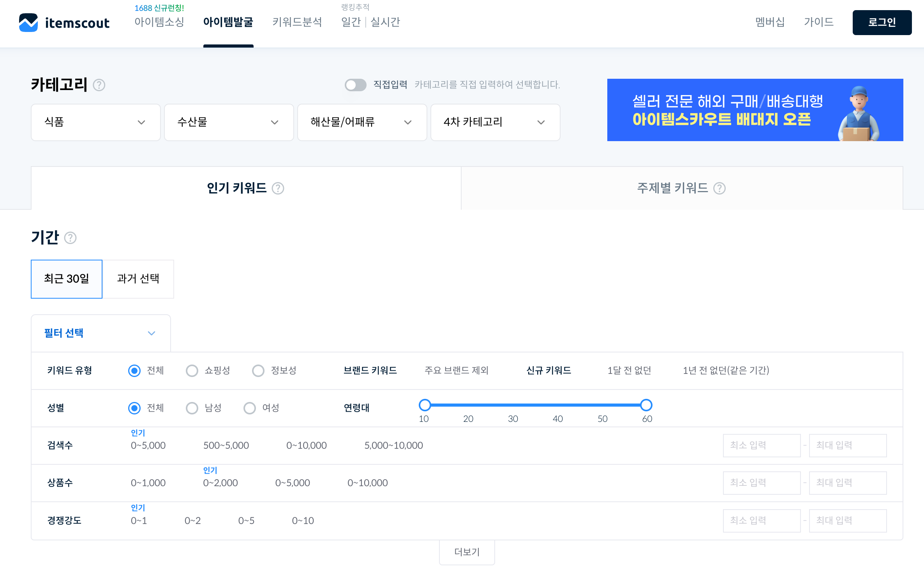The image size is (924, 570).
Task: Click the 로그인 button
Action: coord(882,22)
